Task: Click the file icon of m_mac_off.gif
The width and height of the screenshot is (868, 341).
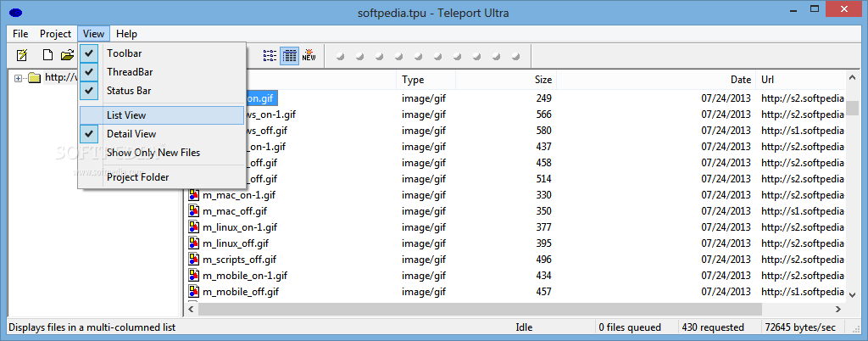Action: pos(194,211)
